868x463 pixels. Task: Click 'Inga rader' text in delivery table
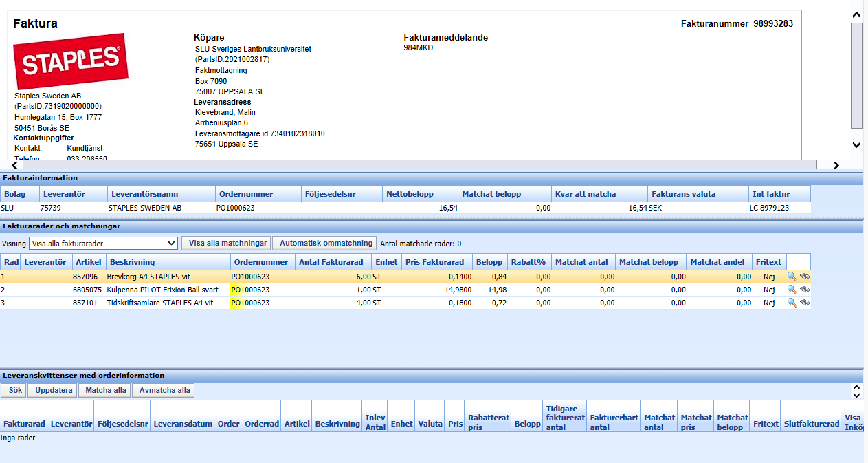click(18, 438)
